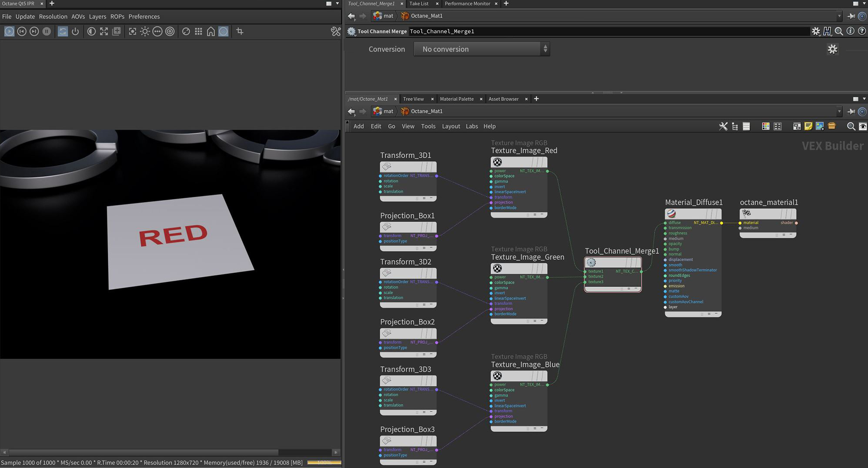
Task: Click the magnifier icon in the parameter header
Action: pos(838,31)
